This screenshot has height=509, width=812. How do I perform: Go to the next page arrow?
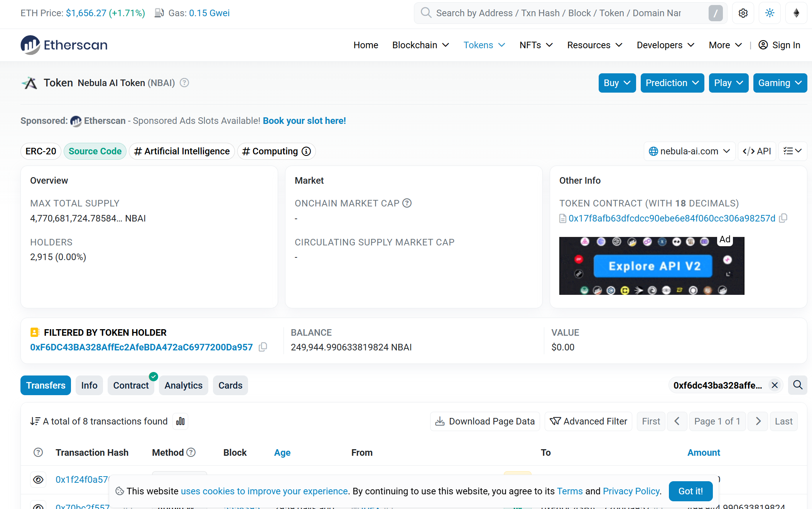[758, 421]
